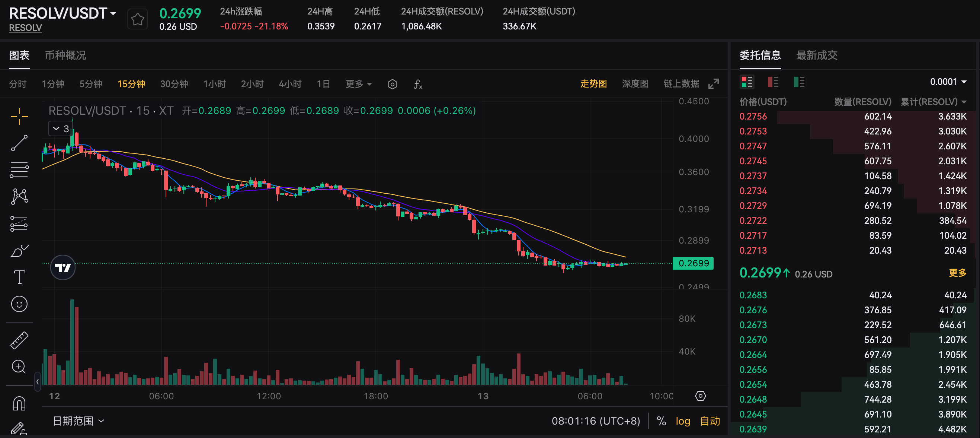Click the current price label 0.2699 on axis
The image size is (980, 438).
coord(693,263)
